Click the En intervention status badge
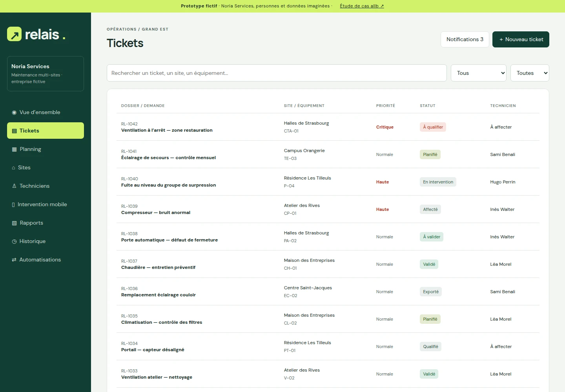This screenshot has height=392, width=565. (438, 182)
